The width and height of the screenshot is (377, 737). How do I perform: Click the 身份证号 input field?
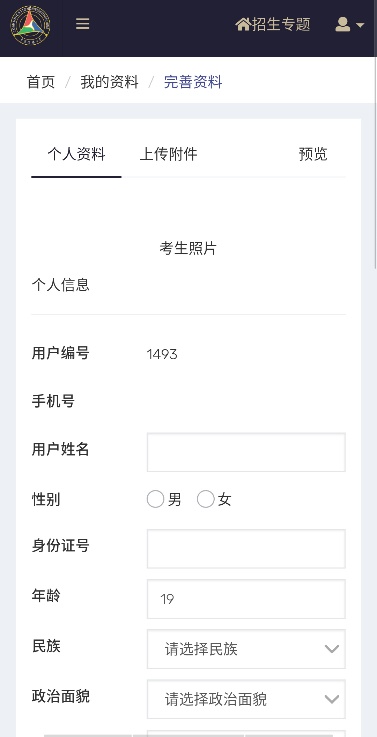pos(246,549)
